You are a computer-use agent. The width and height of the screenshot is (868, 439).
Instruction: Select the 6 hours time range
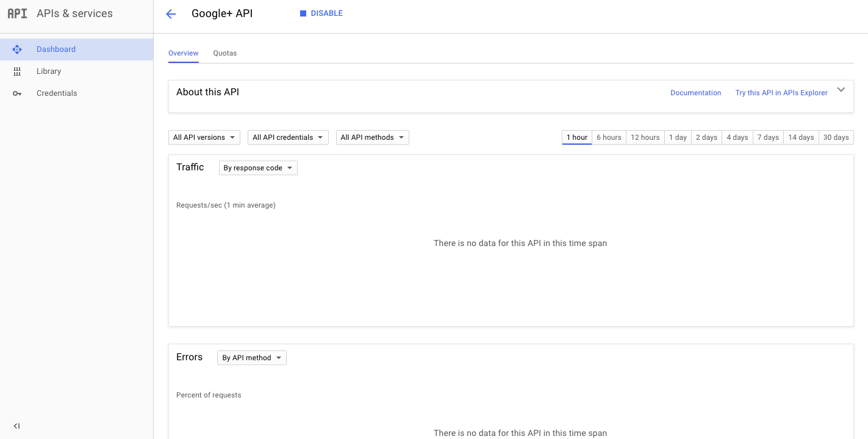coord(609,137)
